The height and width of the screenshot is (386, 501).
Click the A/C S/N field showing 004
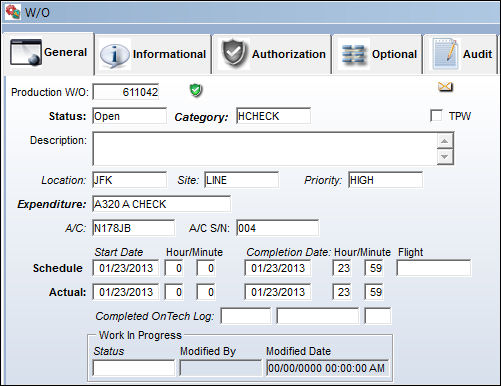tap(278, 228)
